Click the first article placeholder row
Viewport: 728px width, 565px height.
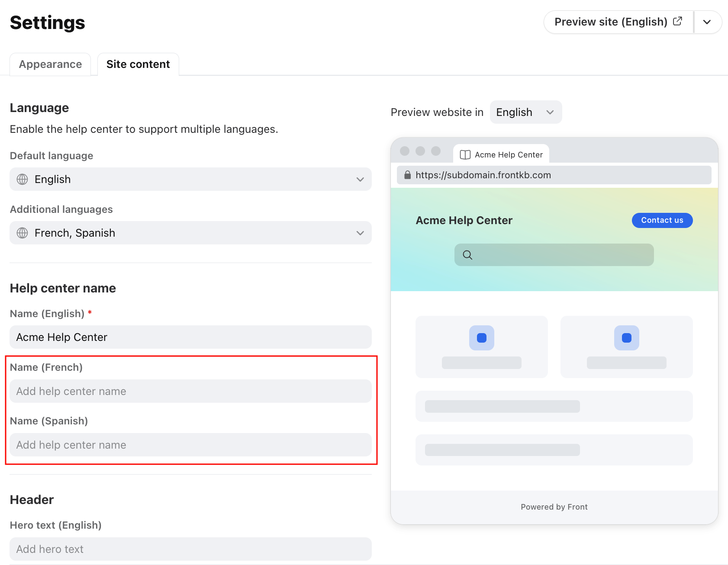click(554, 406)
